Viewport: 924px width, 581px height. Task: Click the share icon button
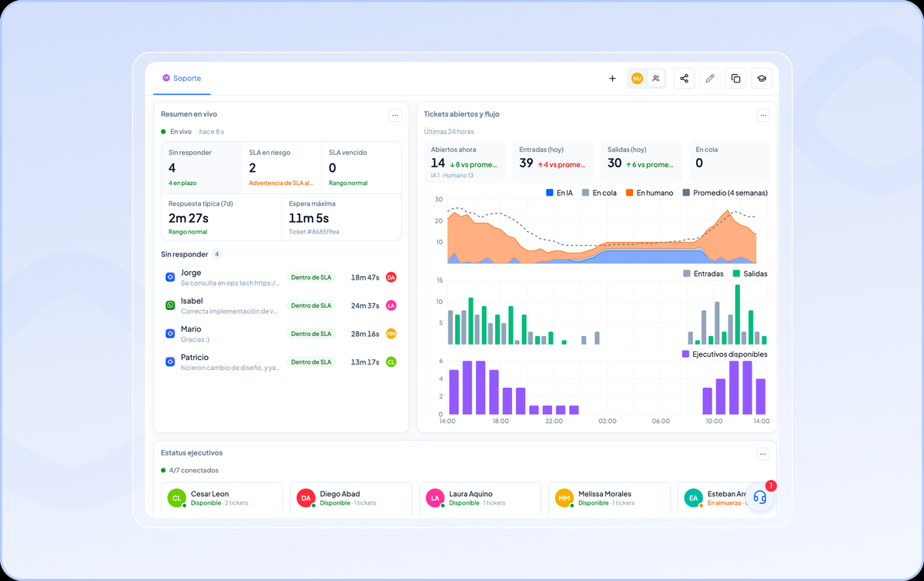point(684,79)
